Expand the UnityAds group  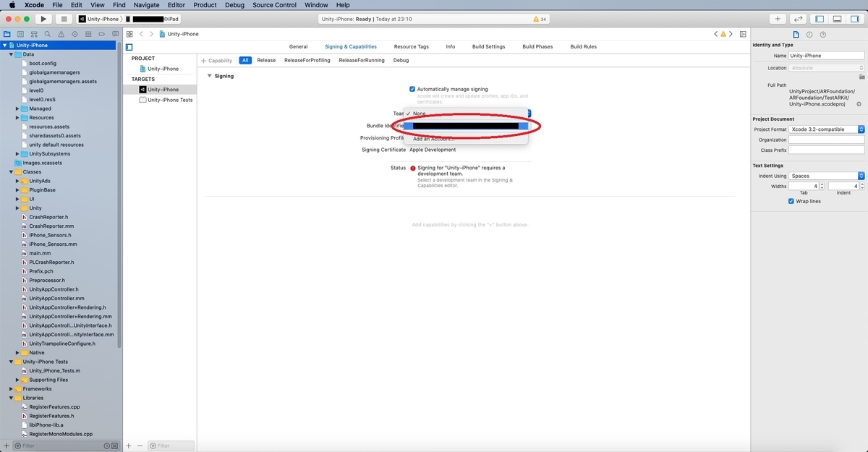tap(17, 181)
